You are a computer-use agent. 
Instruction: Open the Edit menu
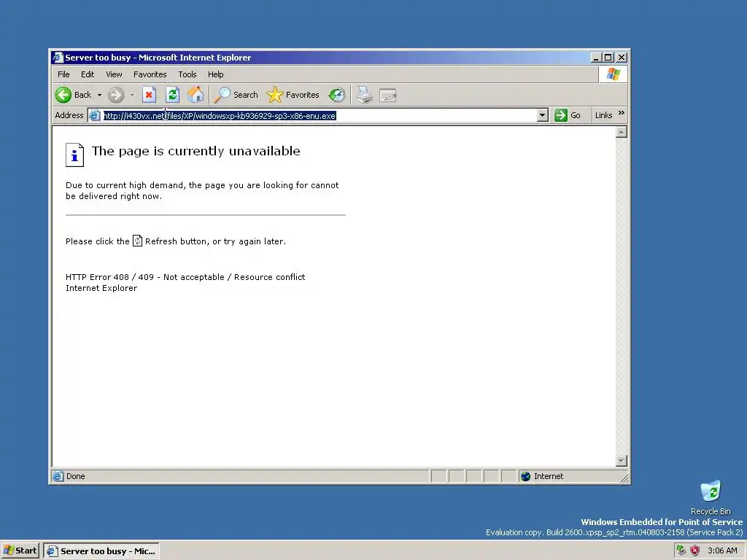tap(88, 74)
